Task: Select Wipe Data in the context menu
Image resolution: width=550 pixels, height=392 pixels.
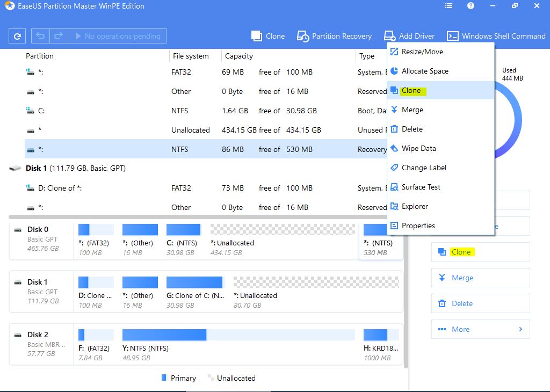Action: point(418,149)
